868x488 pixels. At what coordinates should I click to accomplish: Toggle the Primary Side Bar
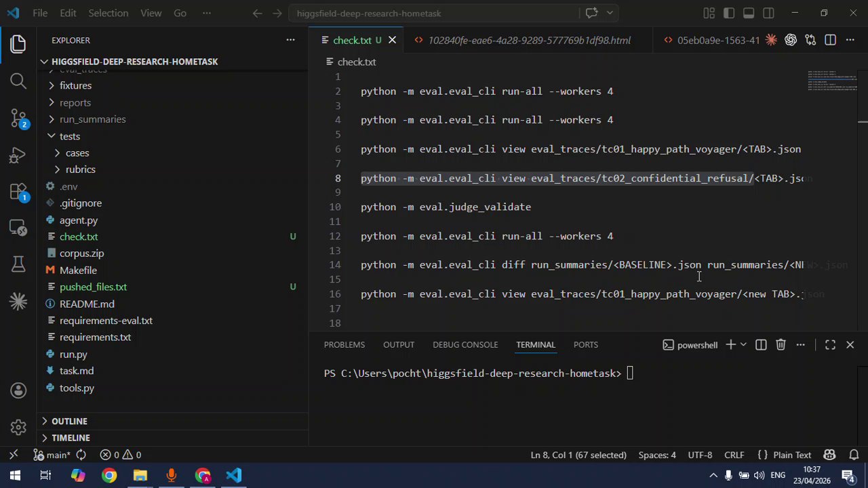click(x=729, y=13)
